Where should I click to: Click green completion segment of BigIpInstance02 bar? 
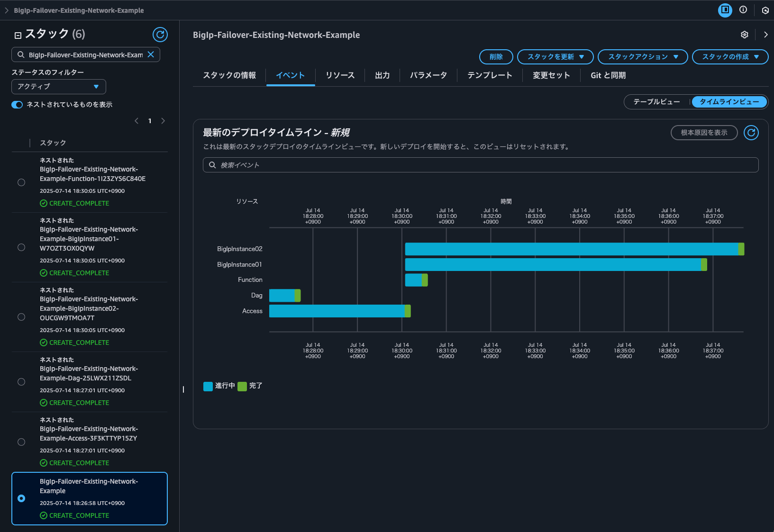tap(741, 249)
